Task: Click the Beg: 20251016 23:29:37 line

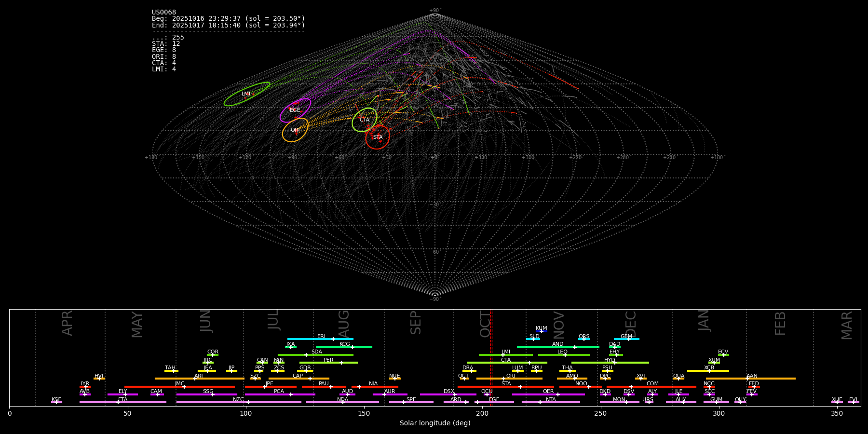Action: click(229, 19)
